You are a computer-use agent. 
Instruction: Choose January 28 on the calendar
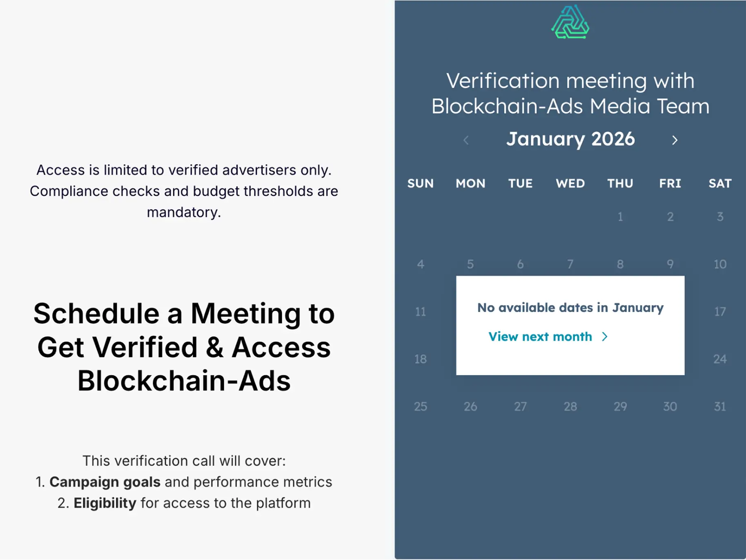pyautogui.click(x=570, y=406)
